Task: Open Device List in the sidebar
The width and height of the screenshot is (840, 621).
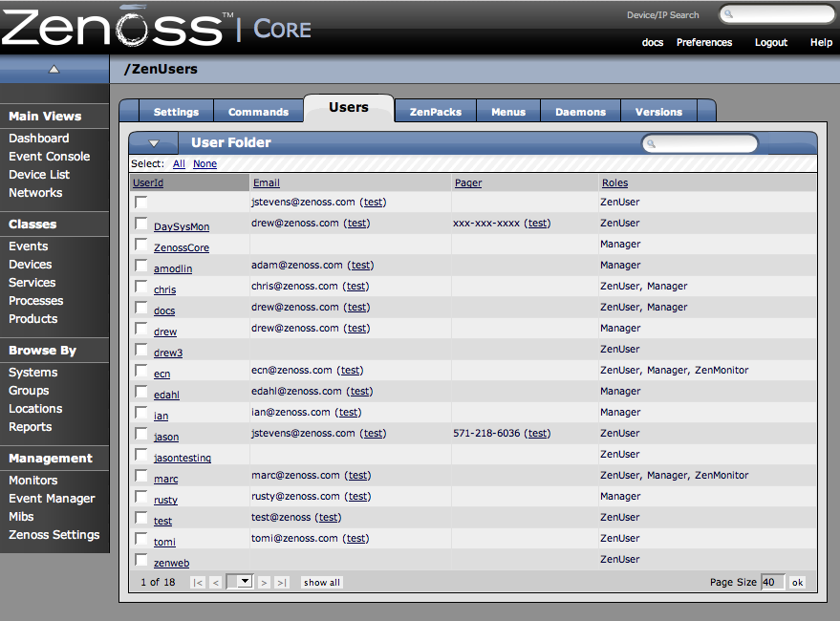Action: pos(39,175)
